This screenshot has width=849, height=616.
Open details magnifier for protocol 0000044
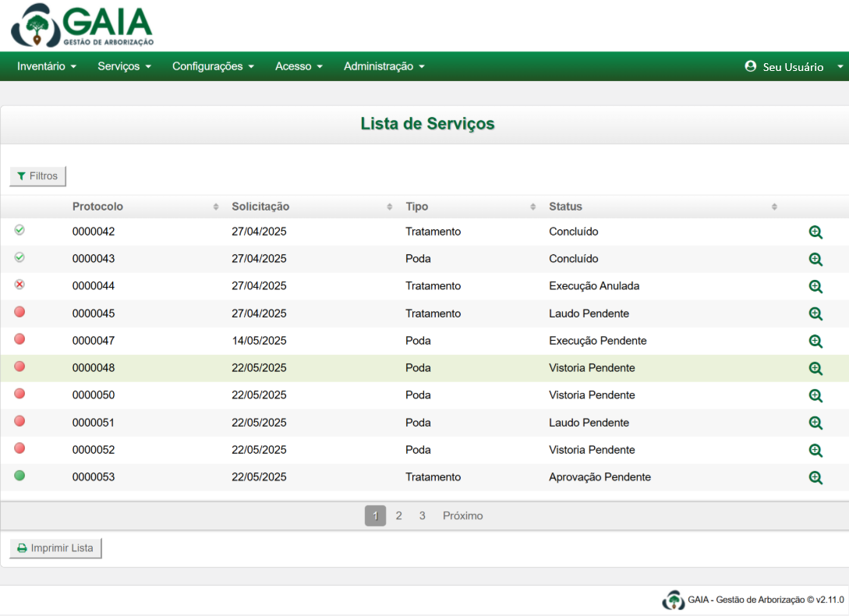(x=815, y=287)
